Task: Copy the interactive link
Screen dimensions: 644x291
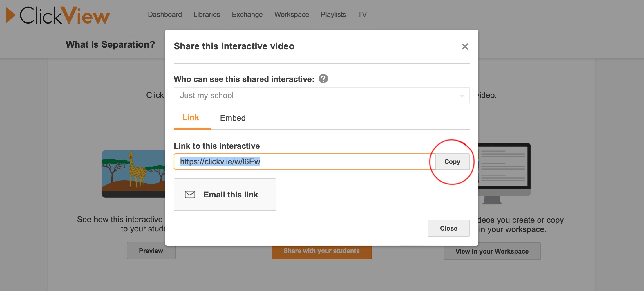Action: (x=452, y=161)
